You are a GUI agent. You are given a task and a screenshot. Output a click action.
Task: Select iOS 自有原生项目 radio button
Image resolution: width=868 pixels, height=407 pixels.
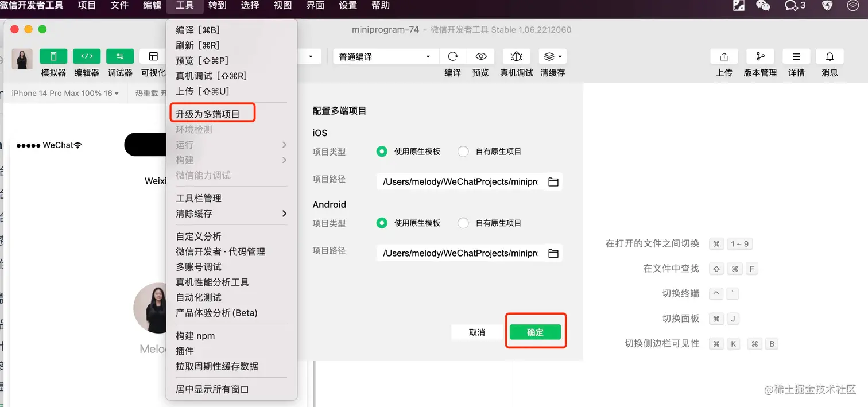tap(463, 152)
